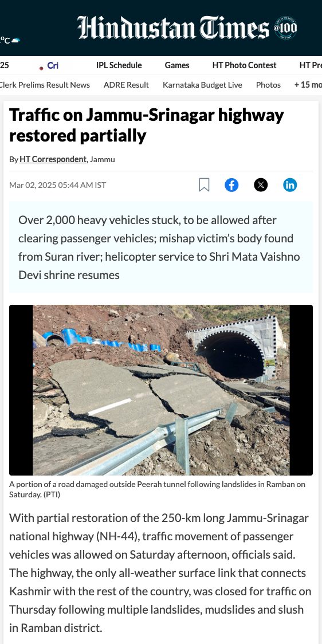Image resolution: width=322 pixels, height=644 pixels.
Task: View the damaged Peerah tunnel road photo
Action: [161, 390]
